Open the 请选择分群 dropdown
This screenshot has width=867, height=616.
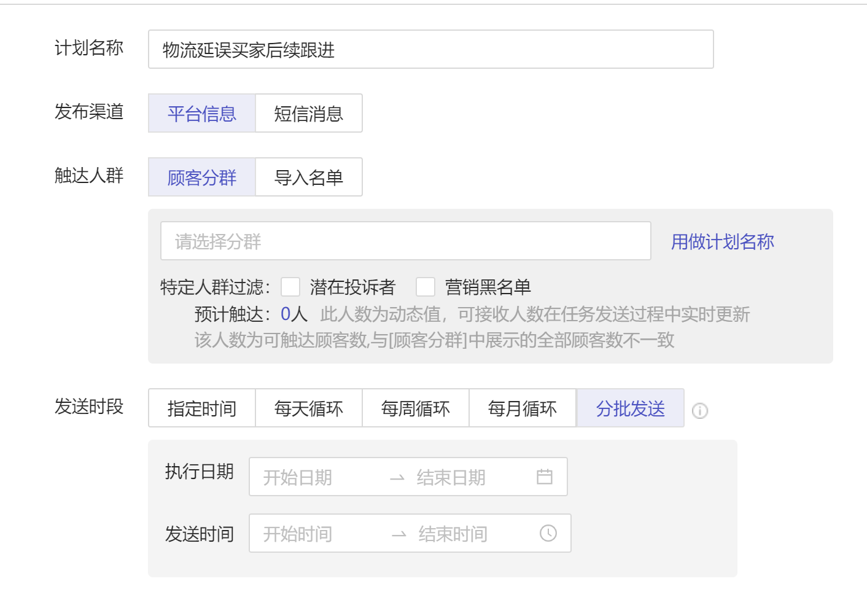[406, 241]
